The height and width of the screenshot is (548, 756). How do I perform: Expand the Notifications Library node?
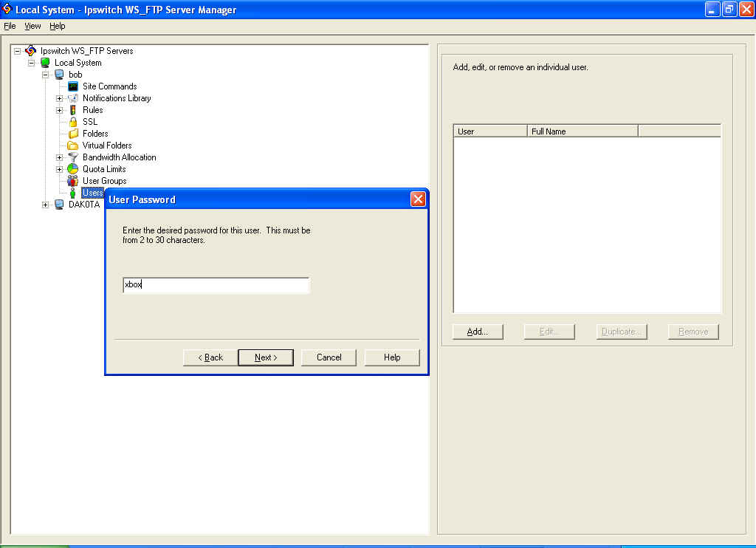click(59, 98)
